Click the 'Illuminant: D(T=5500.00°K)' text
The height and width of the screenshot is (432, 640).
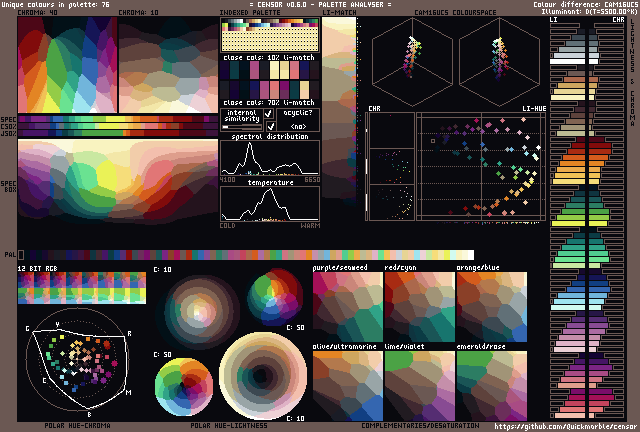[589, 11]
